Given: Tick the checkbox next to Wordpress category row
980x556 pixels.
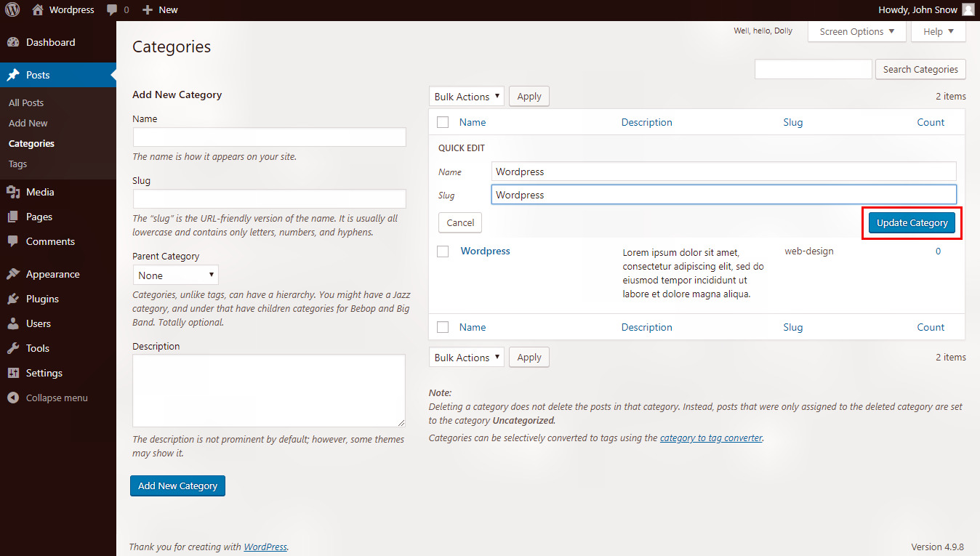Looking at the screenshot, I should point(443,251).
